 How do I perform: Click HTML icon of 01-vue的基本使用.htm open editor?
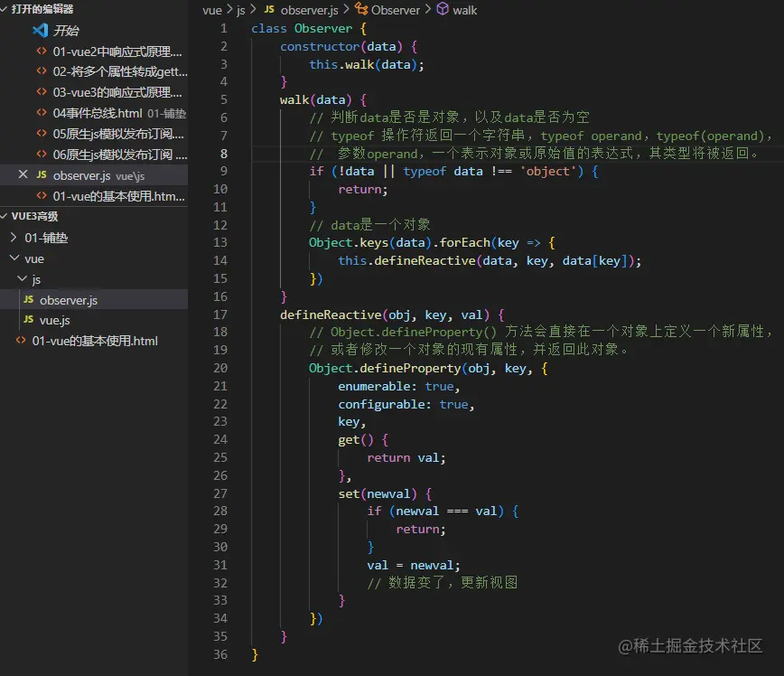[x=42, y=195]
